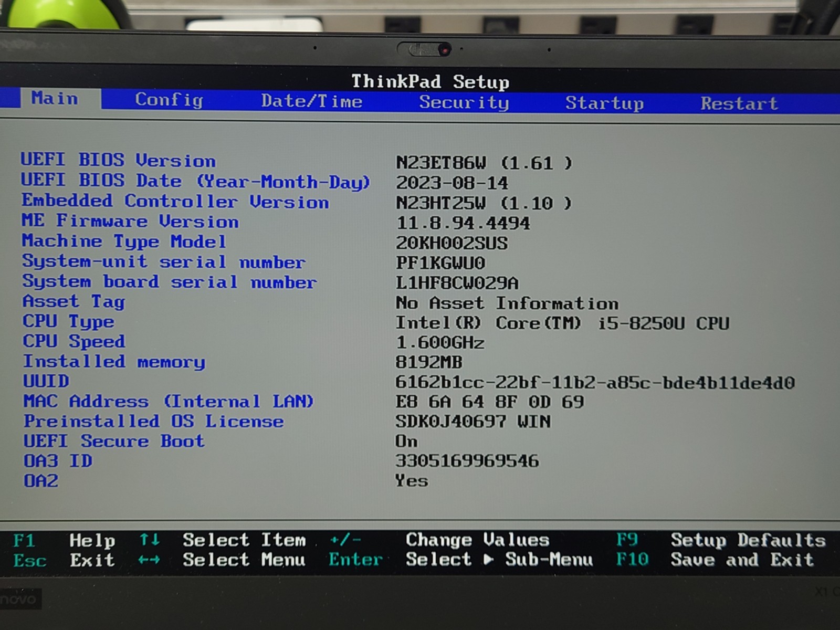Click firmware value 11.8.94.4494
Screen dimensions: 840x630
point(463,223)
